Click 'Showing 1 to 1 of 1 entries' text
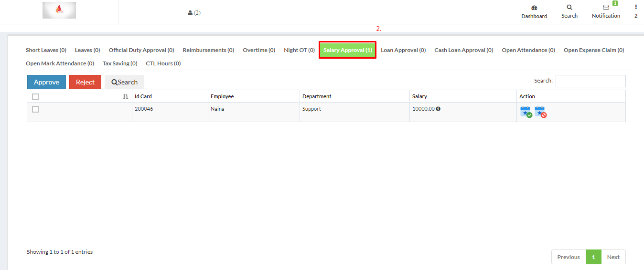 [60, 252]
